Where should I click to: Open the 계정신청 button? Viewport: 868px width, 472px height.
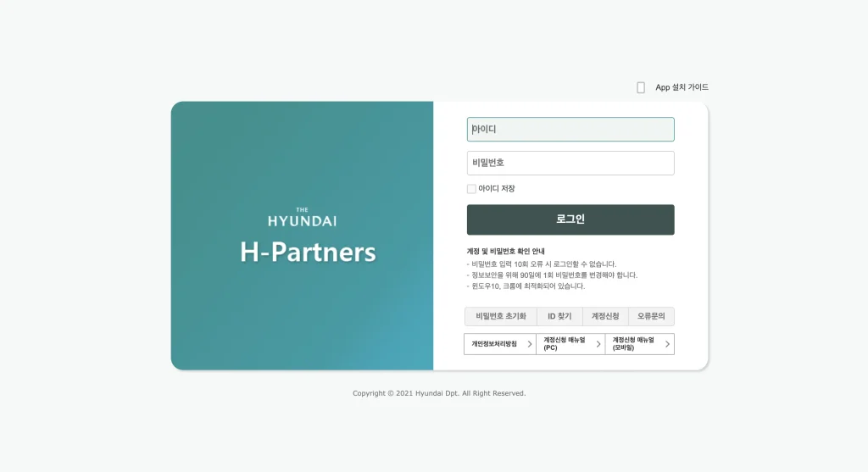[x=605, y=316]
